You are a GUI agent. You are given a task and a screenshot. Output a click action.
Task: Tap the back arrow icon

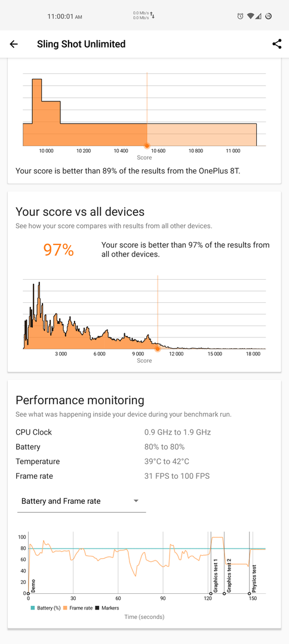click(x=14, y=44)
